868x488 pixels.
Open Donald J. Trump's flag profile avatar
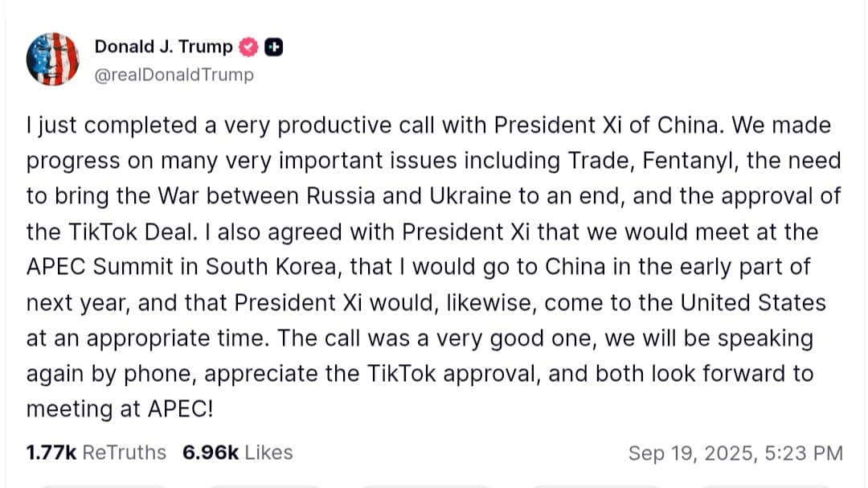[53, 59]
